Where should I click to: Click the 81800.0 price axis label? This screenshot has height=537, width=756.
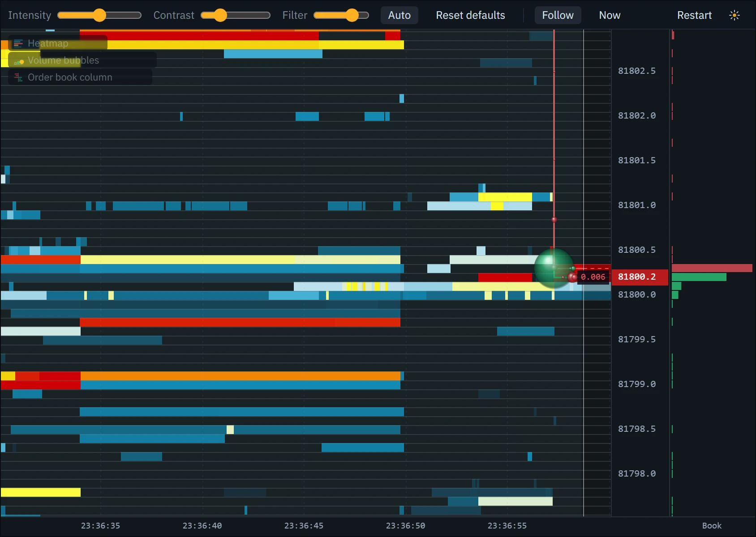point(636,295)
